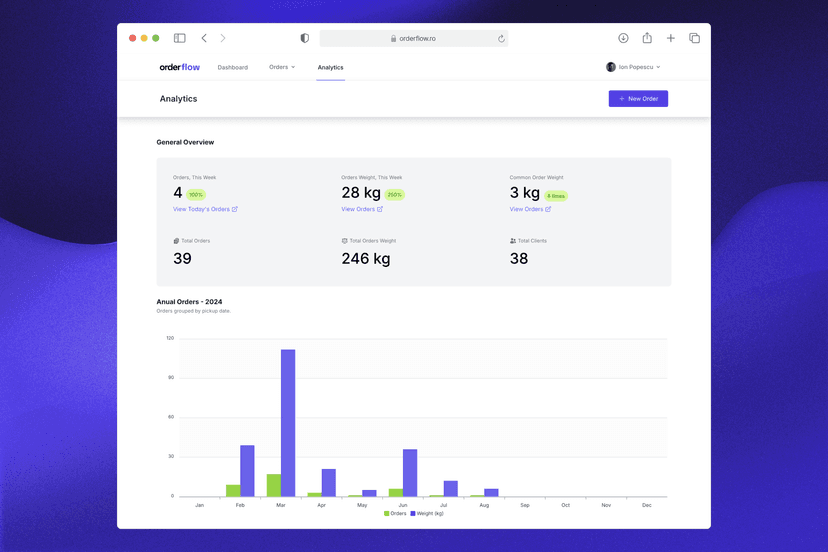Click the March weight bar in chart
The height and width of the screenshot is (552, 828).
click(288, 423)
